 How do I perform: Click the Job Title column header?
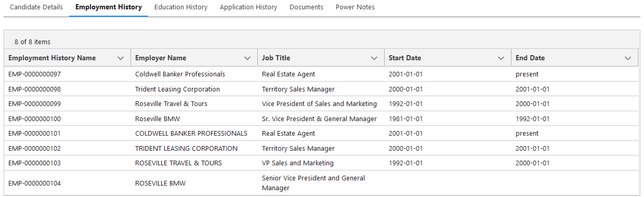276,58
